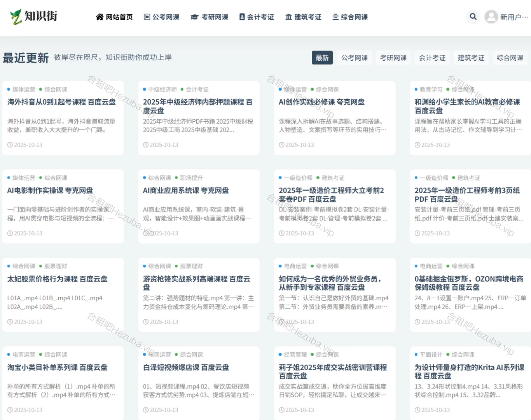The width and height of the screenshot is (531, 420).
Task: Open AI商业应用系统课 夸克网盘 card
Action: click(x=186, y=191)
